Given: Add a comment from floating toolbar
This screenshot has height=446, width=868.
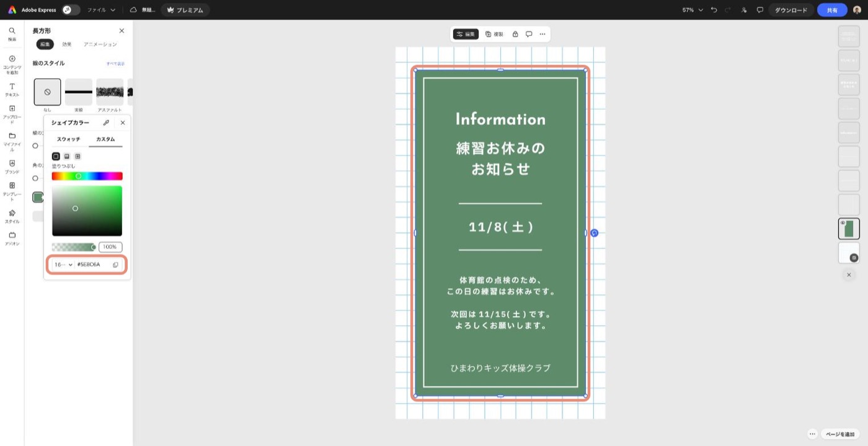Looking at the screenshot, I should (x=529, y=34).
